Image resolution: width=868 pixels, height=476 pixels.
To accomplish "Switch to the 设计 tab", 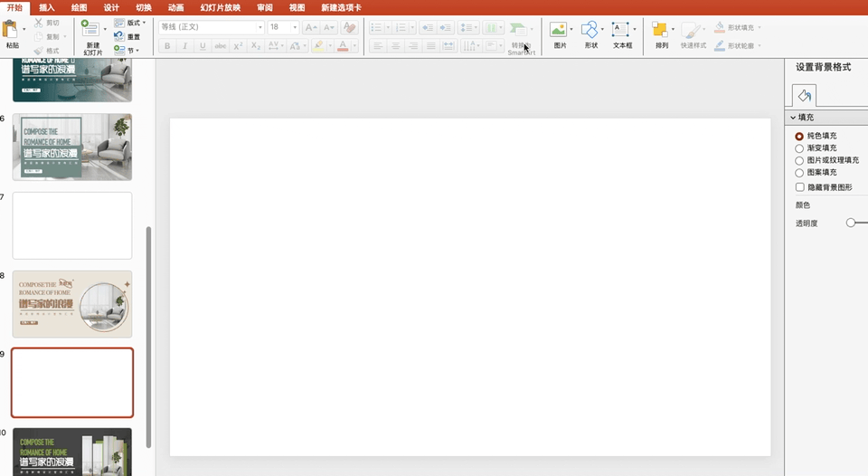I will 111,7.
